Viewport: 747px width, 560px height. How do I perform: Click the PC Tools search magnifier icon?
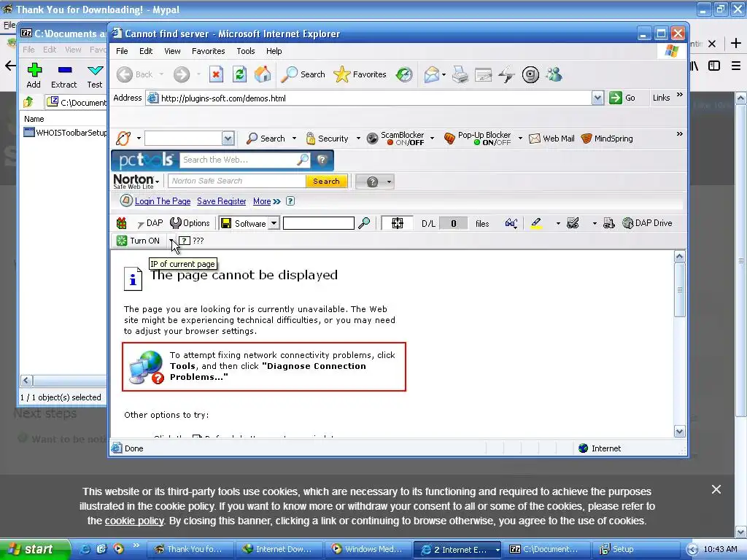coord(303,160)
